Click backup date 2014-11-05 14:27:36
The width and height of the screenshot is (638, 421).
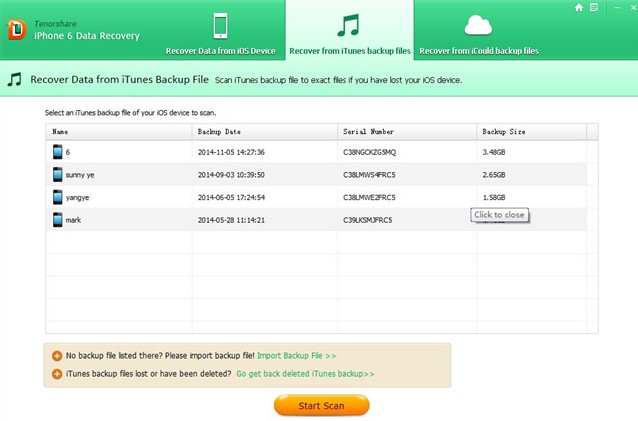pyautogui.click(x=231, y=152)
